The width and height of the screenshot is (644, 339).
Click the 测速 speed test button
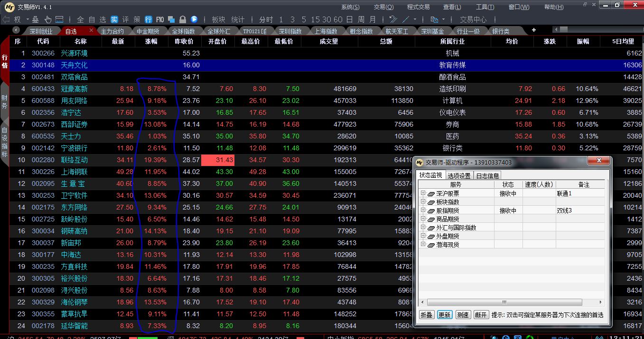(462, 315)
